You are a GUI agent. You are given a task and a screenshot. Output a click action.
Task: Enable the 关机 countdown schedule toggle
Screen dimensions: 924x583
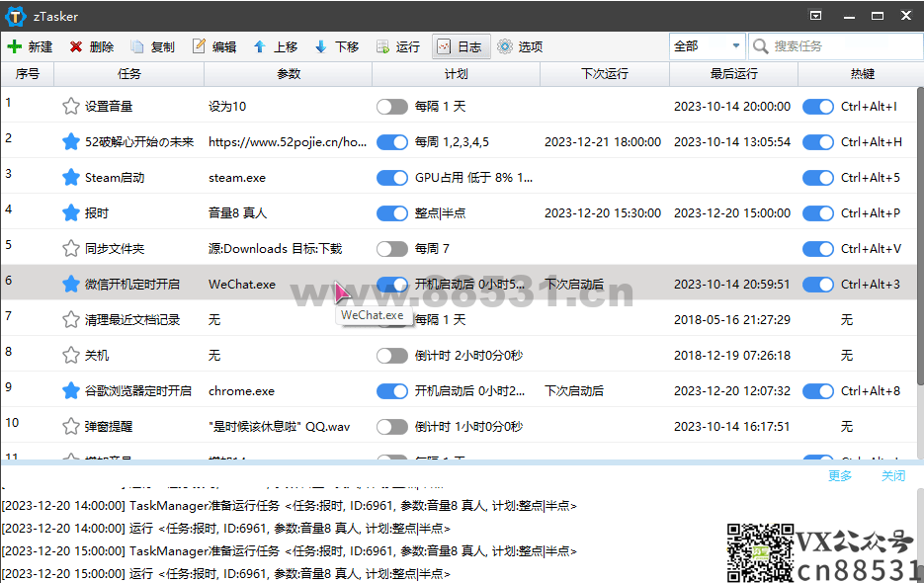tap(392, 356)
